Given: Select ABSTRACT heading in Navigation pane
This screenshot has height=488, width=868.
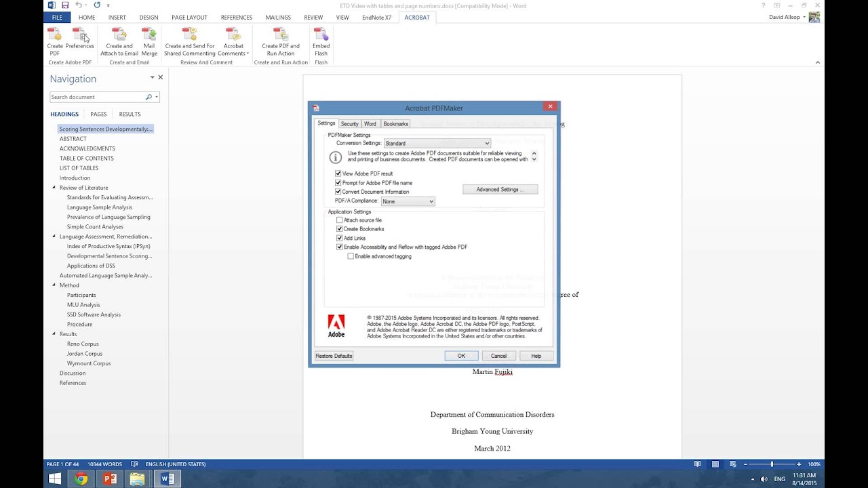Looking at the screenshot, I should [x=73, y=139].
